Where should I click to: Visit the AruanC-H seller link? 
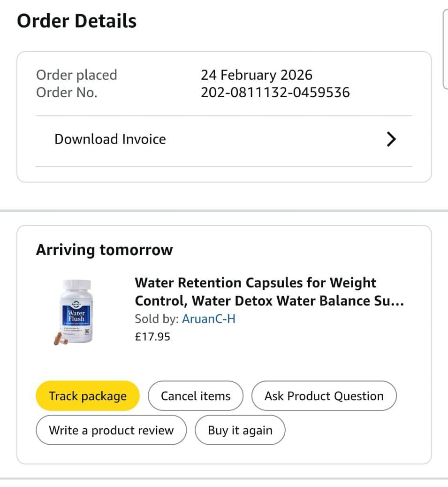[x=209, y=319]
